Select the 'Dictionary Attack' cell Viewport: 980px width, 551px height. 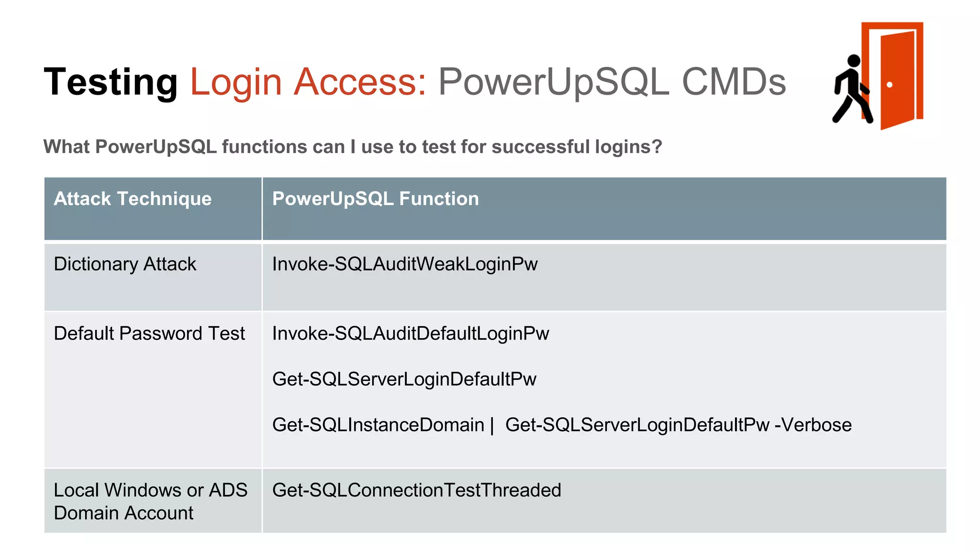(125, 264)
